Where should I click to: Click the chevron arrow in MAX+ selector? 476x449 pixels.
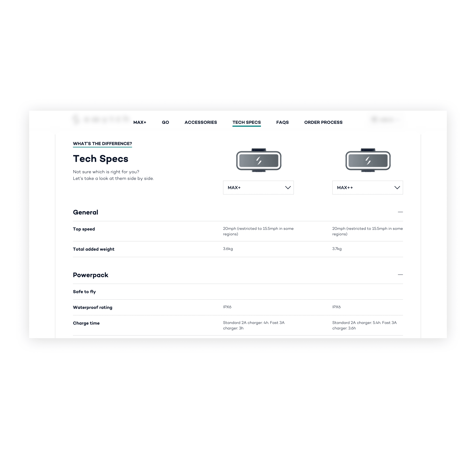tap(288, 188)
